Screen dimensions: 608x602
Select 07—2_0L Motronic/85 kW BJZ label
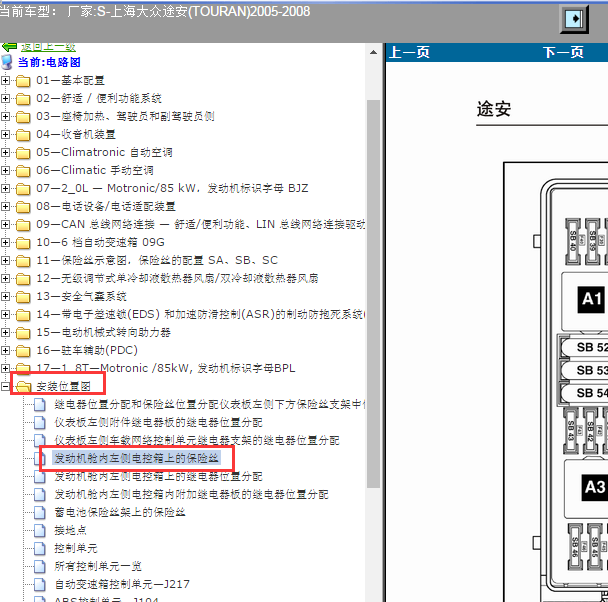(172, 188)
